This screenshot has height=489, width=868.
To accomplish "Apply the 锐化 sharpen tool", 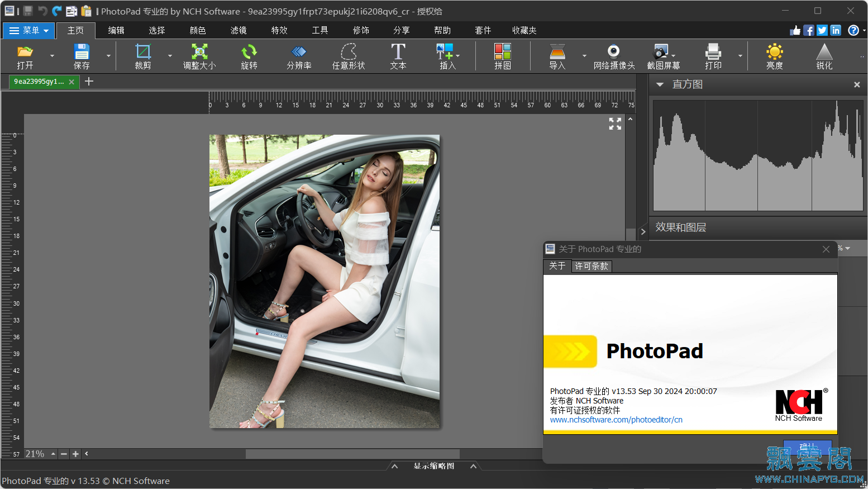I will point(824,56).
